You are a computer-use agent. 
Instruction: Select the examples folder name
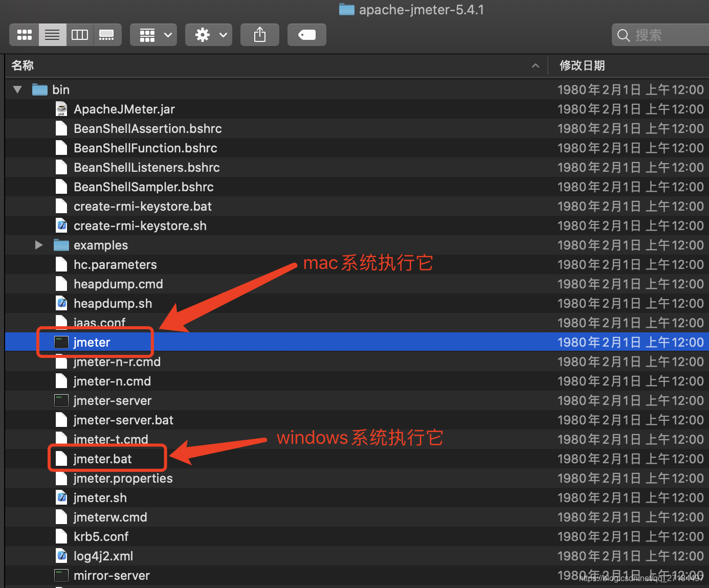click(x=101, y=245)
